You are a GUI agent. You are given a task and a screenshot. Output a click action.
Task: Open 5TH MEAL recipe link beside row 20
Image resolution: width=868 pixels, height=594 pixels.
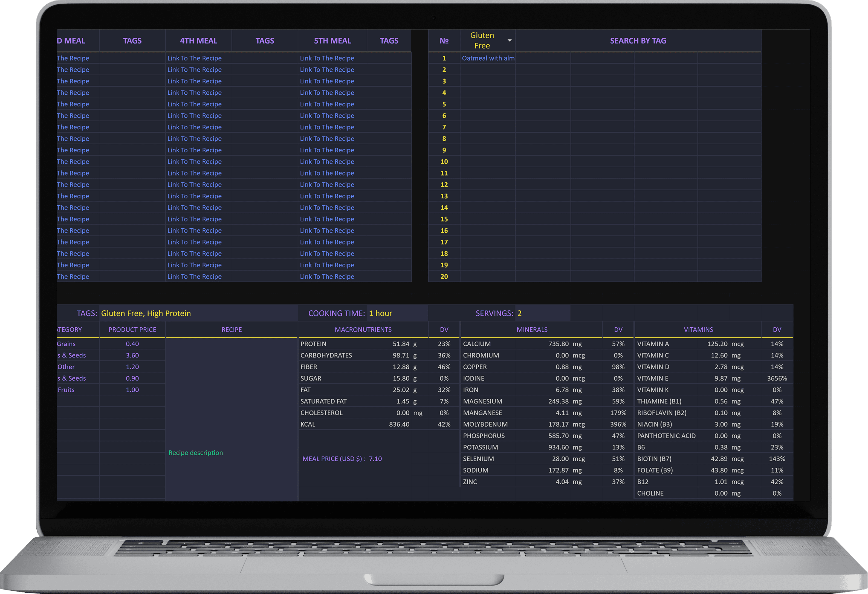tap(327, 277)
